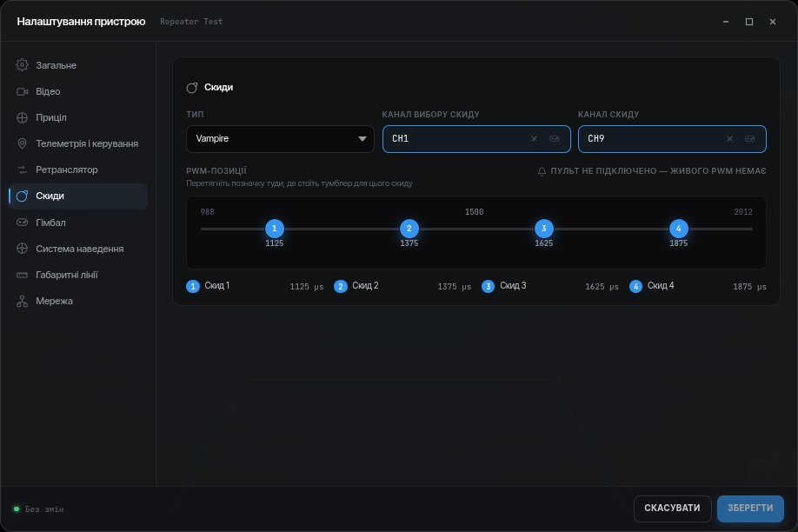Open the Канал вибору скиду combo box
This screenshot has width=798, height=532.
(x=476, y=139)
